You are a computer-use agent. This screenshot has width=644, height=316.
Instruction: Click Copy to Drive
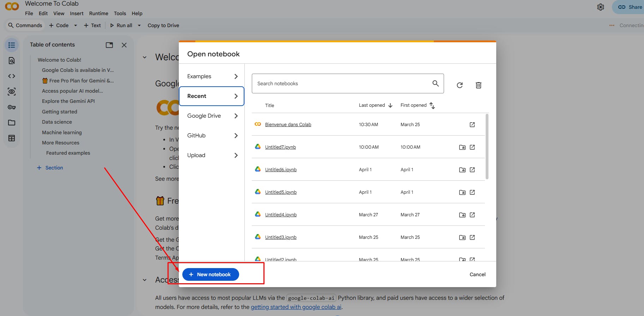pos(163,25)
